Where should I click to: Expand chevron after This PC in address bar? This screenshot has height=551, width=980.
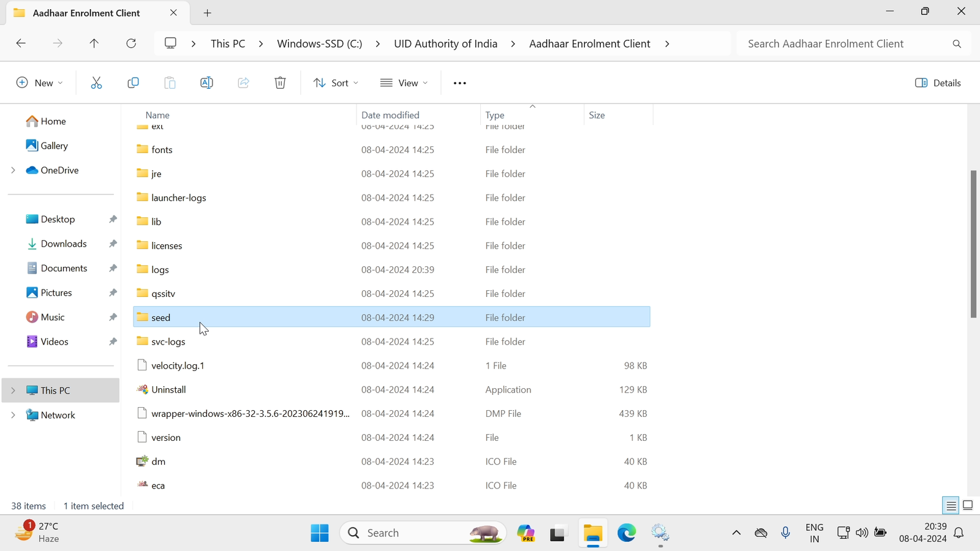pyautogui.click(x=261, y=43)
